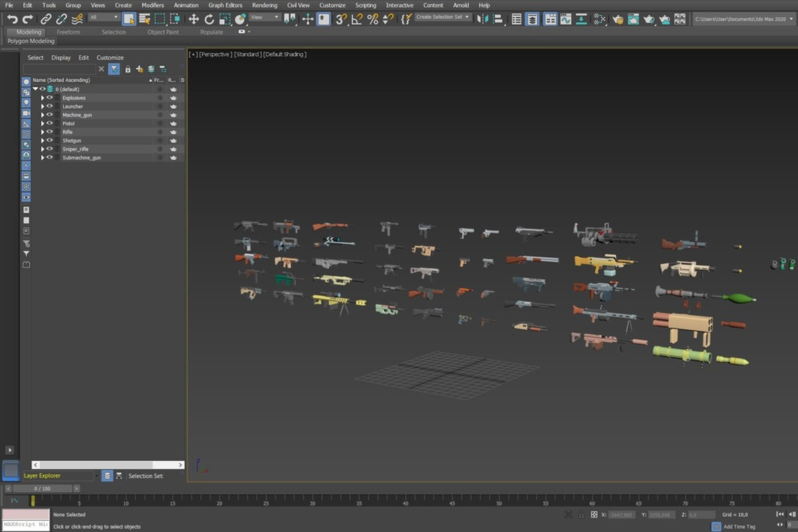Click the viewport Perspective label
This screenshot has width=798, height=532.
pyautogui.click(x=215, y=55)
